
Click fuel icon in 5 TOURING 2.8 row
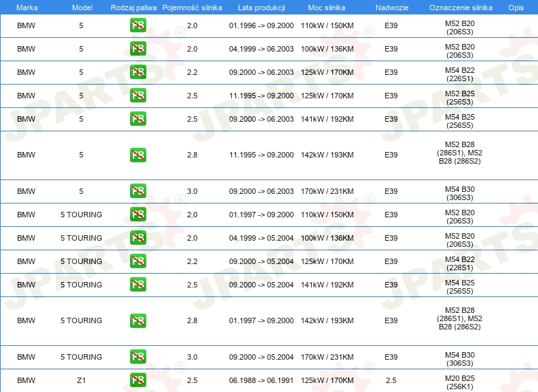138,320
